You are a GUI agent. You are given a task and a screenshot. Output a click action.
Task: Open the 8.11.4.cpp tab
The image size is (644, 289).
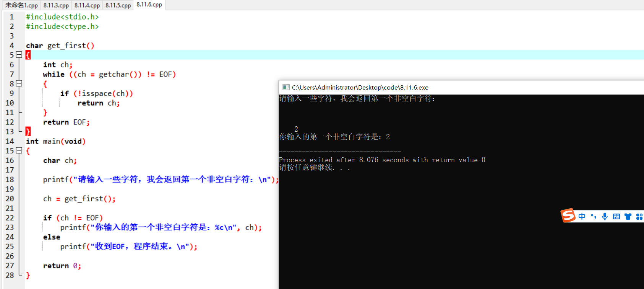[x=87, y=5]
